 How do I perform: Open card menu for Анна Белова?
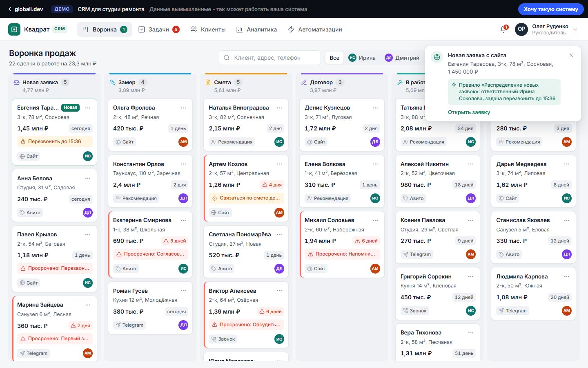pyautogui.click(x=88, y=178)
